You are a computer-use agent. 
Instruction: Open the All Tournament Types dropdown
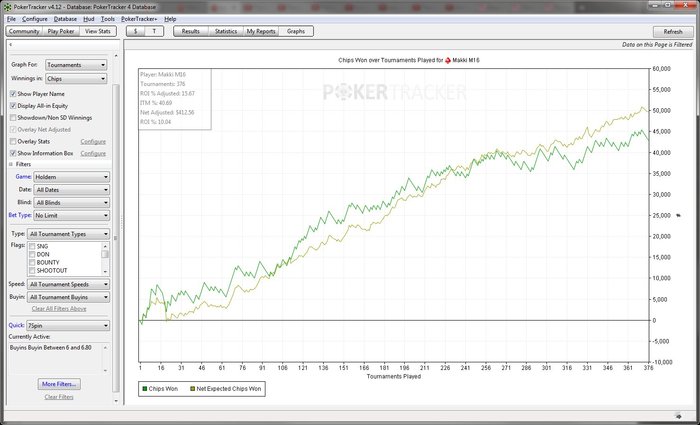point(68,234)
